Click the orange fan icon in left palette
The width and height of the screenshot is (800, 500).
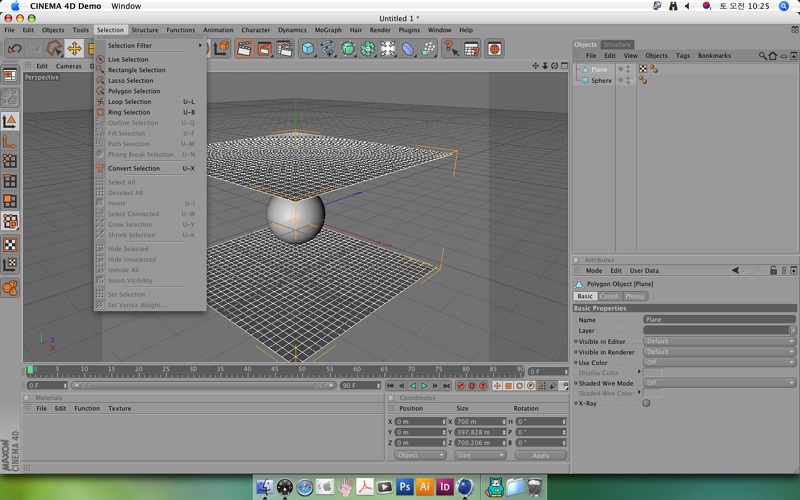[x=10, y=288]
